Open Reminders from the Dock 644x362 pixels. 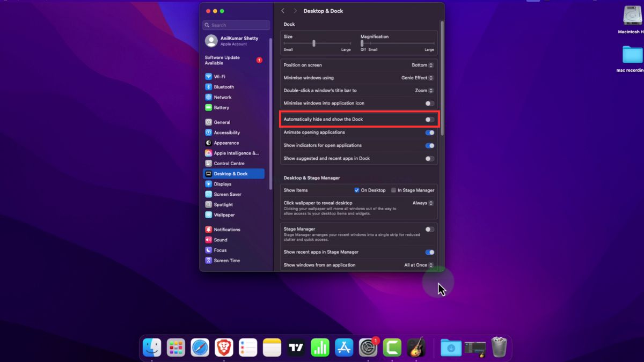point(248,348)
